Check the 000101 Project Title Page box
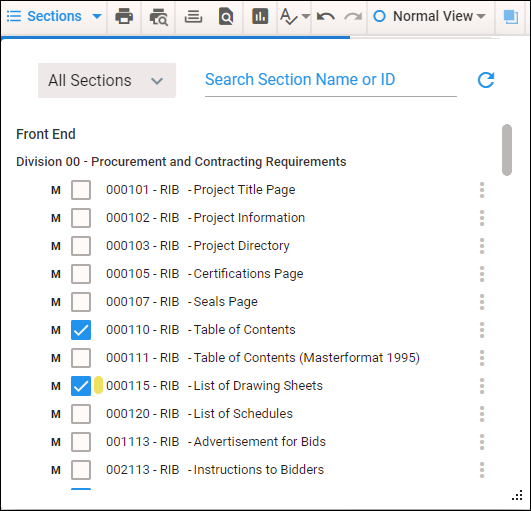The width and height of the screenshot is (531, 511). 81,190
